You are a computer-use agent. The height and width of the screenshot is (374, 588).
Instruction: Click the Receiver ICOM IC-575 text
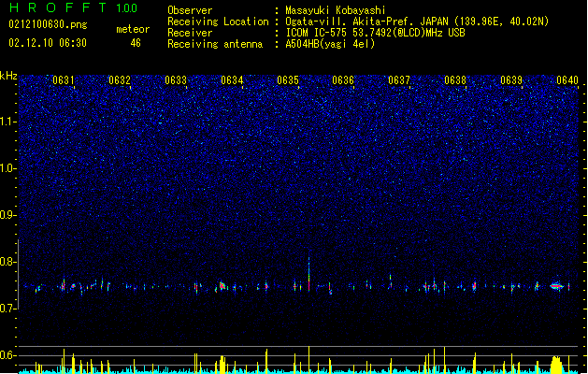(376, 33)
